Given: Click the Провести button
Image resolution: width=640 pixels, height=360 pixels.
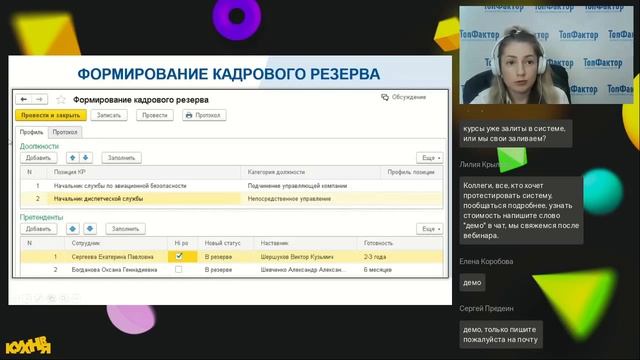Looking at the screenshot, I should tap(155, 115).
